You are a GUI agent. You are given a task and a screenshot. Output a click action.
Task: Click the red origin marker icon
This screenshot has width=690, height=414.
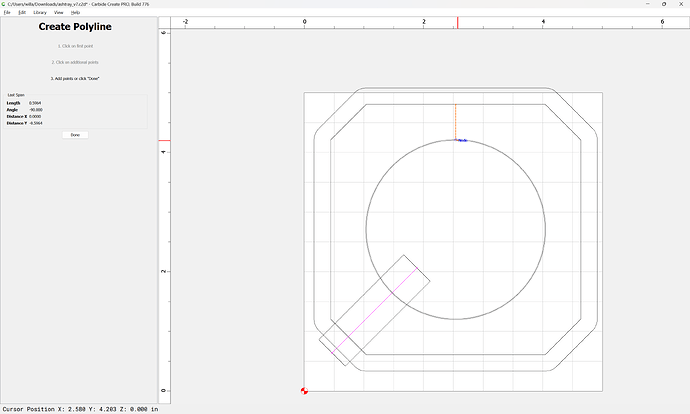coord(304,391)
